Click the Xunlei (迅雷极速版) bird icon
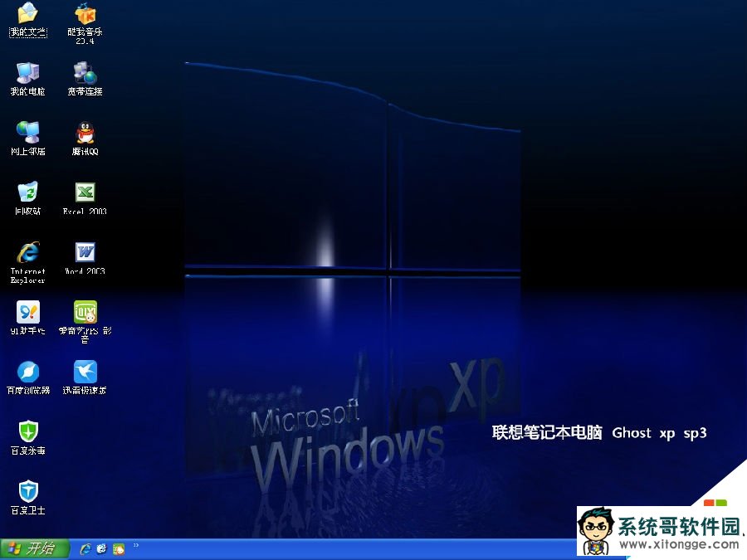Screen dimensions: 747x560 click(85, 372)
